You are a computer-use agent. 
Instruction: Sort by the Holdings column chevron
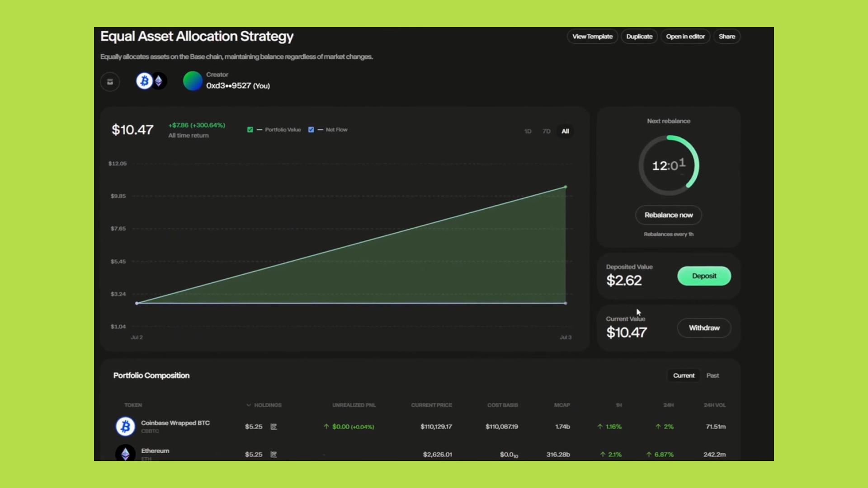(x=249, y=405)
